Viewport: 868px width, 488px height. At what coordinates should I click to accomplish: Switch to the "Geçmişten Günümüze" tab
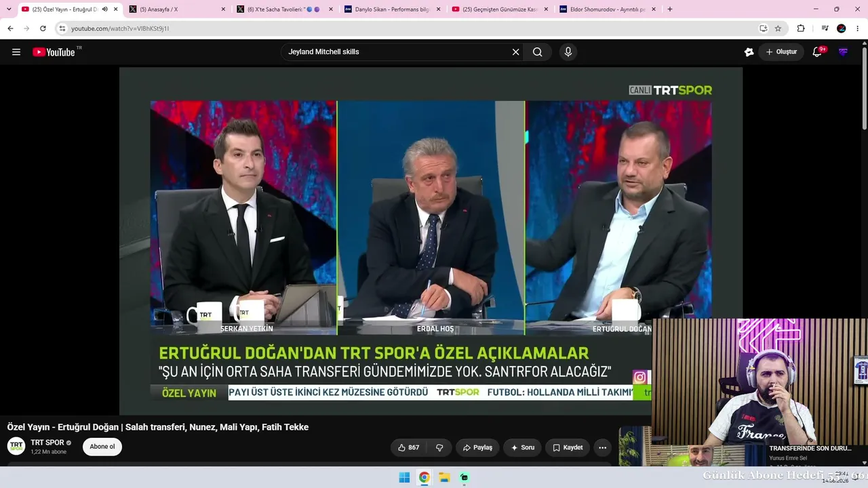pos(500,9)
